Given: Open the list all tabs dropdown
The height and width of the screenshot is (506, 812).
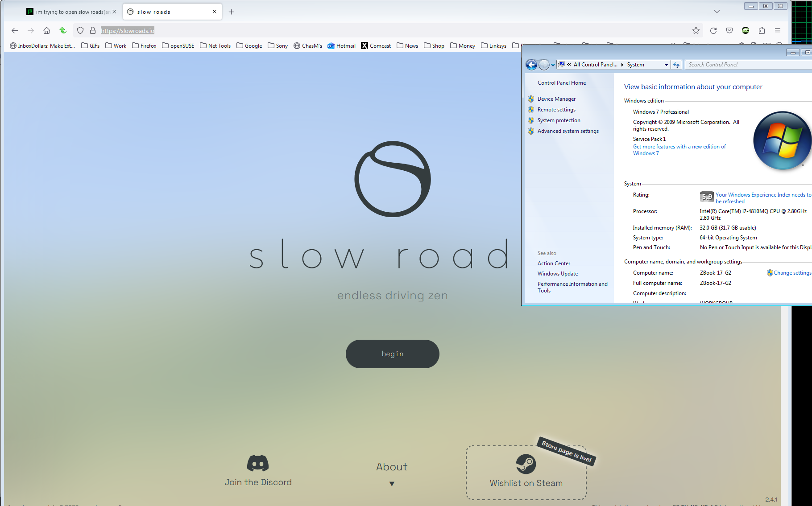Looking at the screenshot, I should (x=717, y=12).
